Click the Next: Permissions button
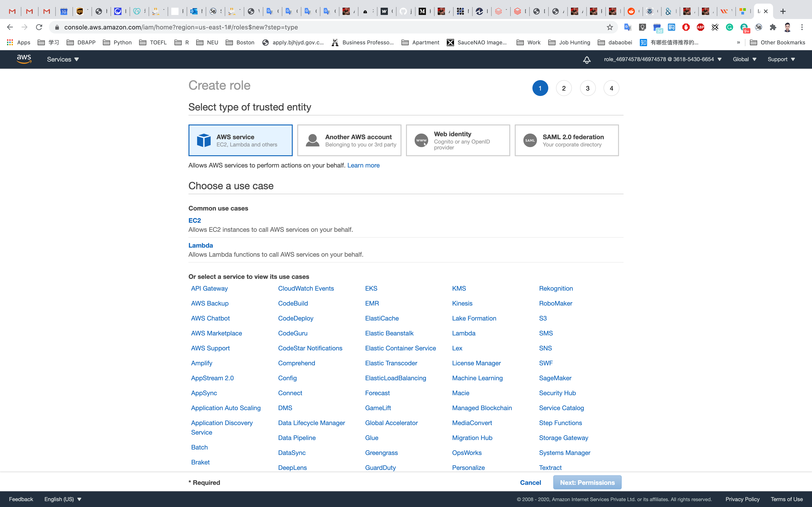This screenshot has width=812, height=507. 587,482
